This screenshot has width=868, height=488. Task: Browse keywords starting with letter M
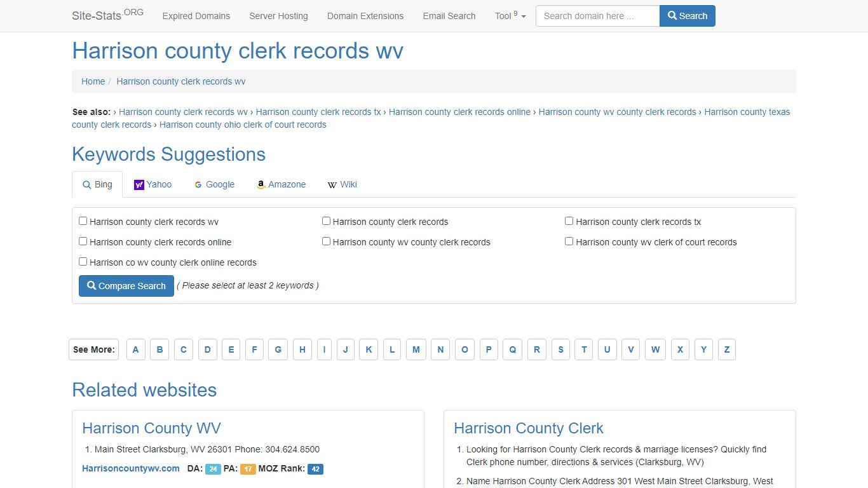click(x=416, y=349)
